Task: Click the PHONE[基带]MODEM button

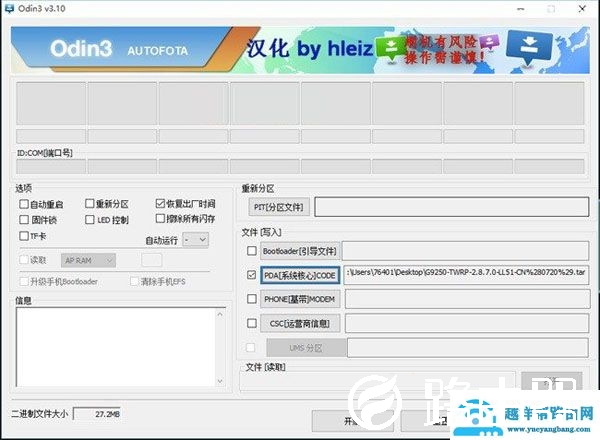Action: click(300, 299)
